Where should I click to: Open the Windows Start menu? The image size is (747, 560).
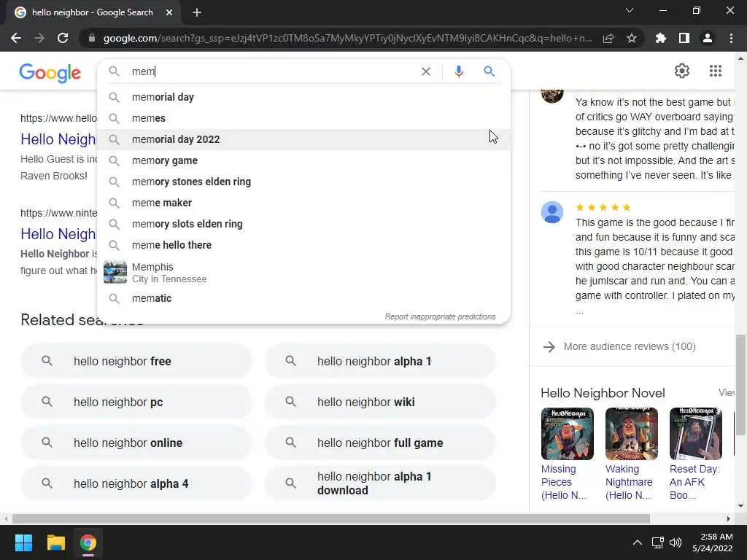coord(23,542)
